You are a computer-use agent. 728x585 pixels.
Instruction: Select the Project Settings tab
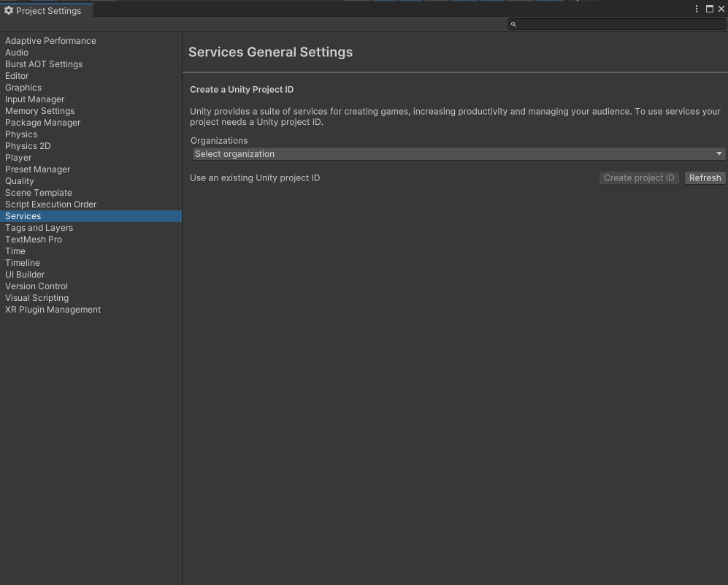[47, 10]
